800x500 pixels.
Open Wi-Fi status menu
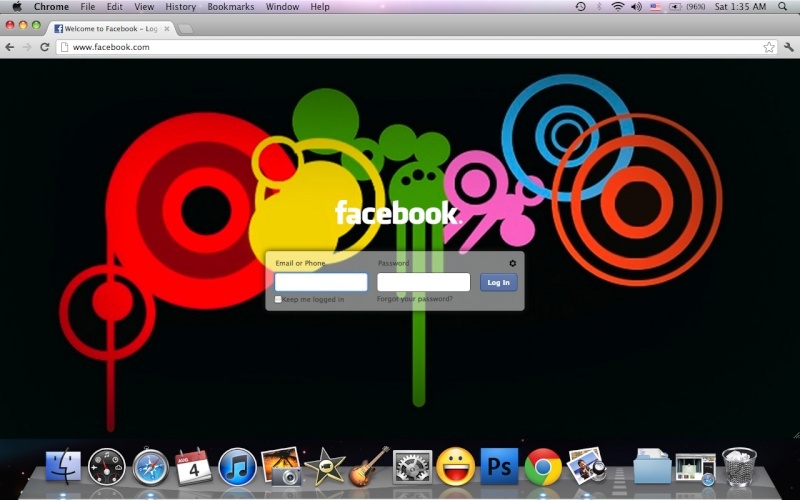pyautogui.click(x=618, y=7)
